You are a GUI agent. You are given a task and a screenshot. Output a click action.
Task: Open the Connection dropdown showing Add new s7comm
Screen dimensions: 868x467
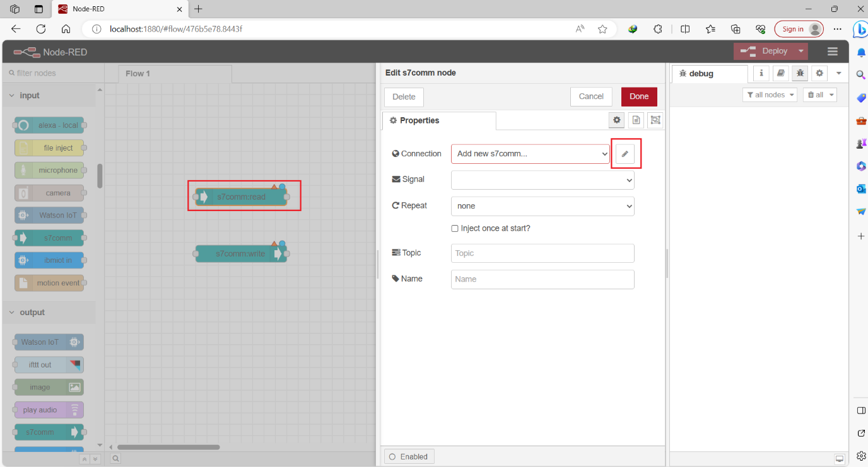(530, 153)
